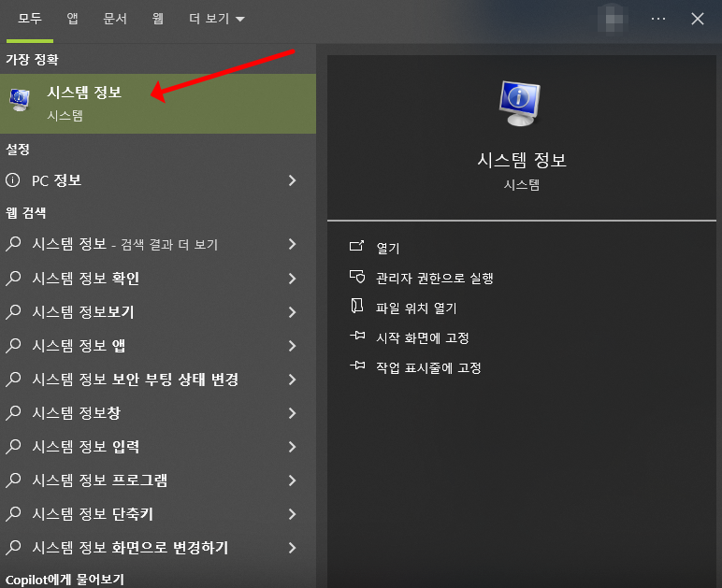Switch to the 문서 tab
The width and height of the screenshot is (722, 588).
tap(115, 19)
